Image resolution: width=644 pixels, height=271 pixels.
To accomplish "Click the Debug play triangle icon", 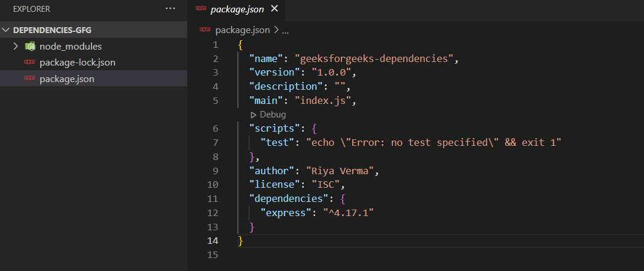I will 253,115.
